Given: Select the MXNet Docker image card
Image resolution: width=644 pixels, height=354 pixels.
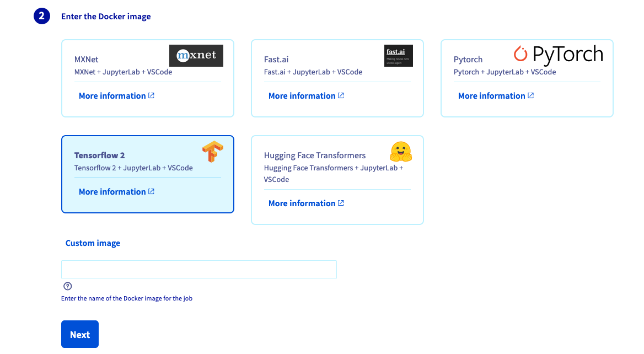Looking at the screenshot, I should [x=121, y=65].
